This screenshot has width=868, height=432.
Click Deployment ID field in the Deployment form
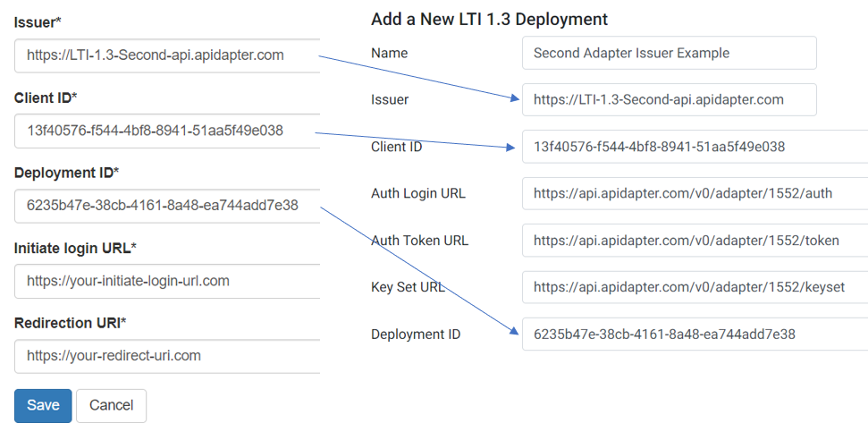[694, 335]
